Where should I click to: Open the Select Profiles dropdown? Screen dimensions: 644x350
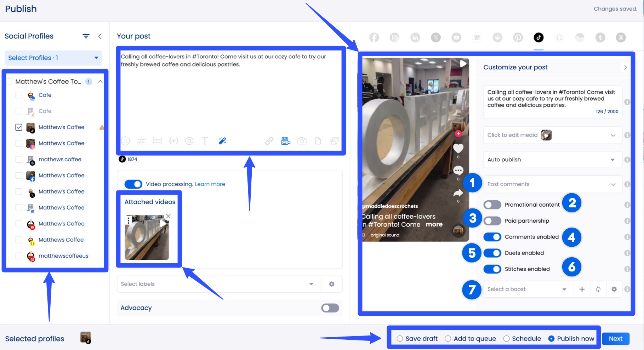pyautogui.click(x=53, y=58)
